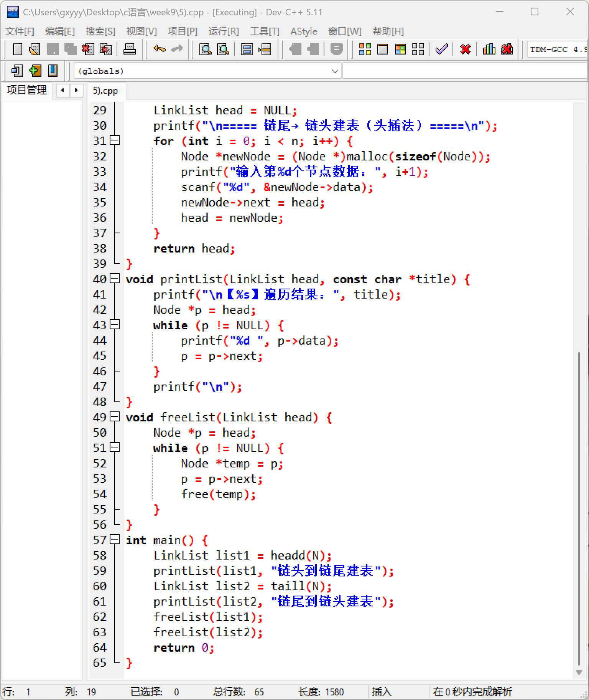This screenshot has height=700, width=589.
Task: Compile with the four colored squares icon
Action: (x=365, y=49)
